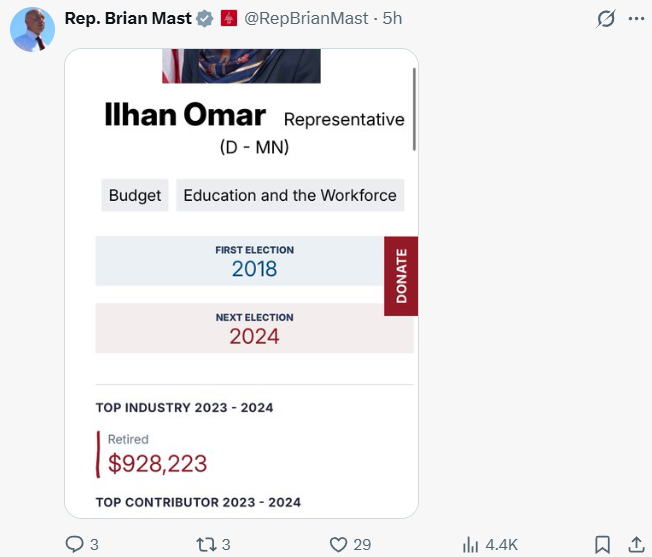Click the Ilhan Omar photo thumbnail

tap(241, 66)
